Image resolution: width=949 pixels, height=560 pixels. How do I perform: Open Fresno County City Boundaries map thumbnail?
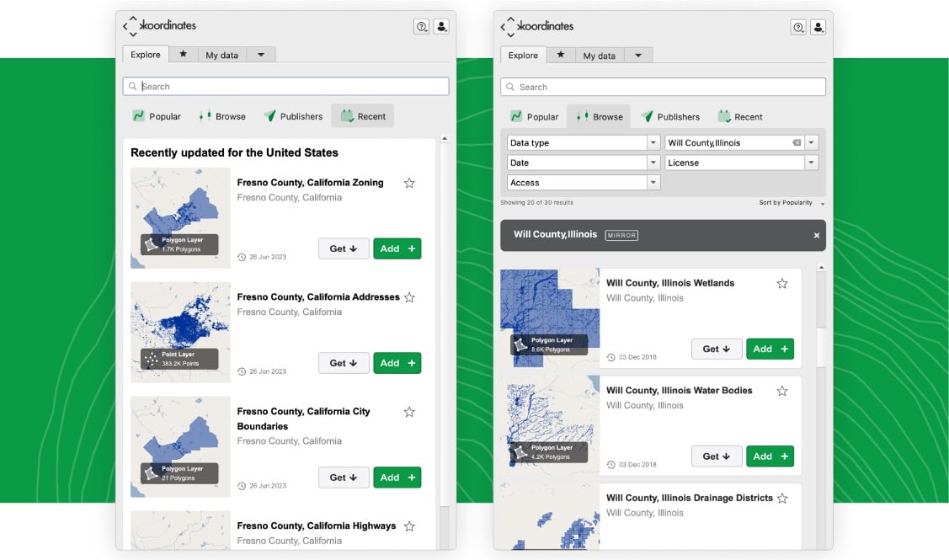(180, 447)
